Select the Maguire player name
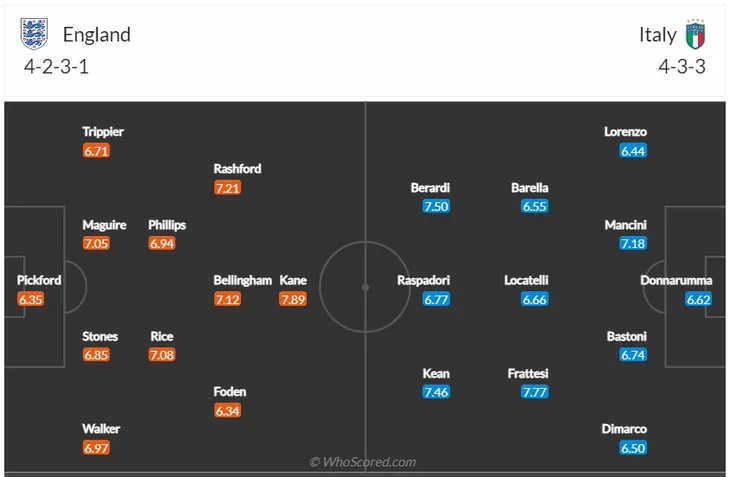The height and width of the screenshot is (477, 730). click(104, 225)
